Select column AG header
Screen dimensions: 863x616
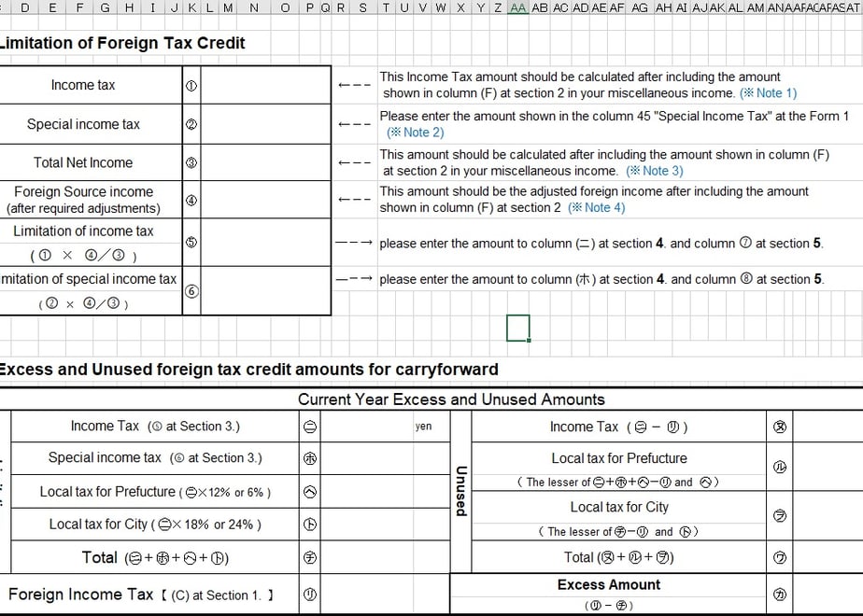(640, 7)
